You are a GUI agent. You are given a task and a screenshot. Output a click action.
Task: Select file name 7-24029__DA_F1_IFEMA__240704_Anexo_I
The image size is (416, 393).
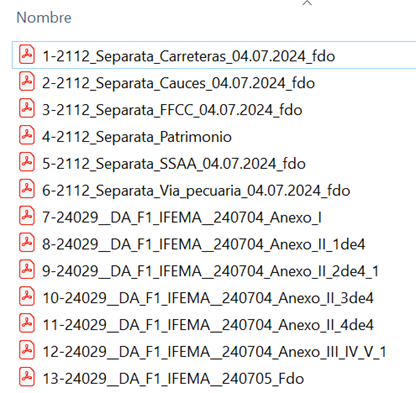182,218
